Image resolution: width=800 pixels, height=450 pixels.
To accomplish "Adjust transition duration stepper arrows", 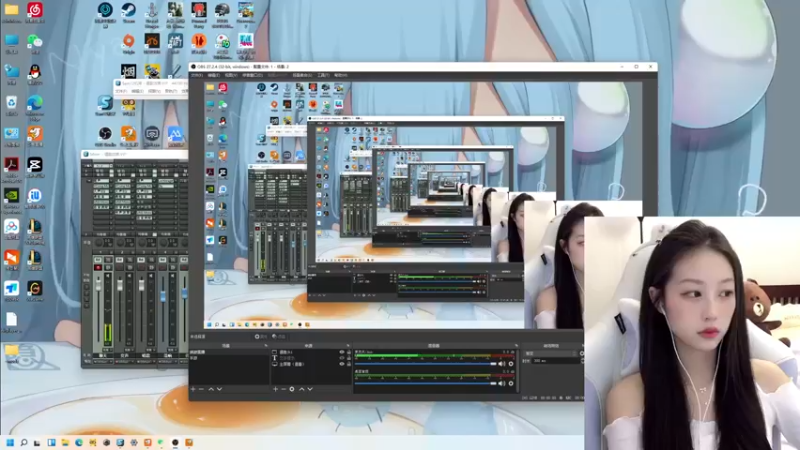I will pos(582,361).
